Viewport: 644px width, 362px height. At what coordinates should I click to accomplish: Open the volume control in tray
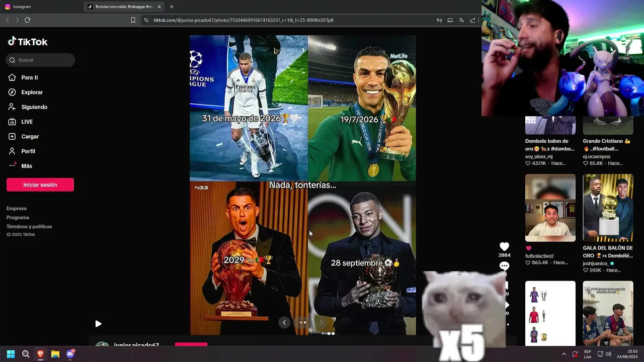pyautogui.click(x=609, y=354)
